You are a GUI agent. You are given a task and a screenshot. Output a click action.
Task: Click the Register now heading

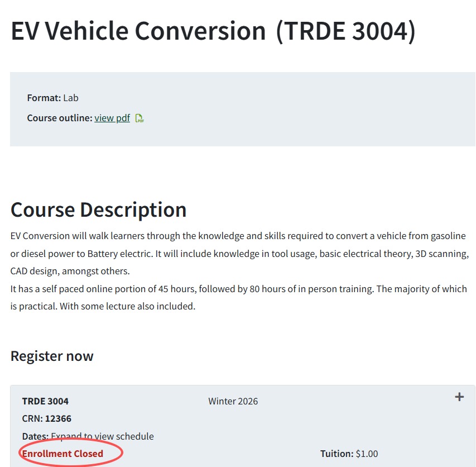pos(52,356)
